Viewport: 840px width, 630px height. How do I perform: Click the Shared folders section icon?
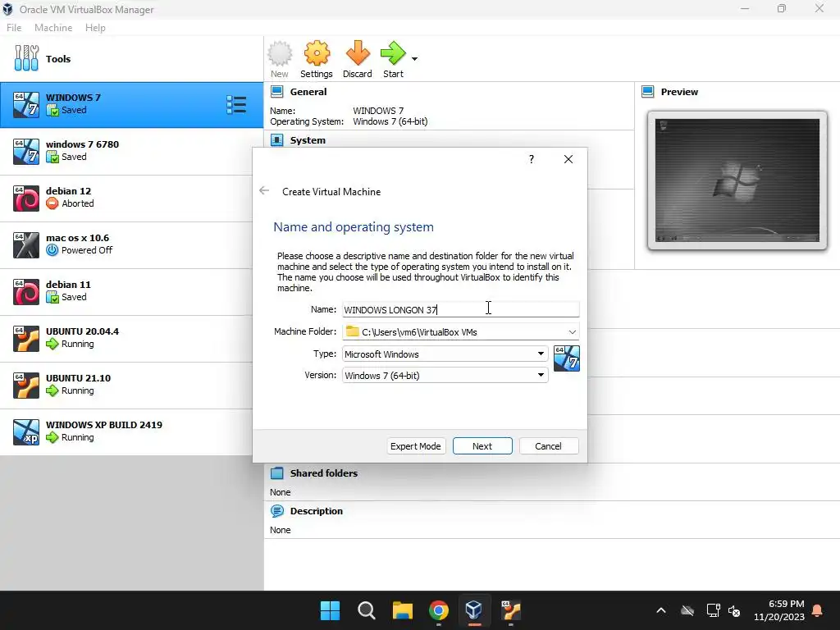pyautogui.click(x=277, y=473)
